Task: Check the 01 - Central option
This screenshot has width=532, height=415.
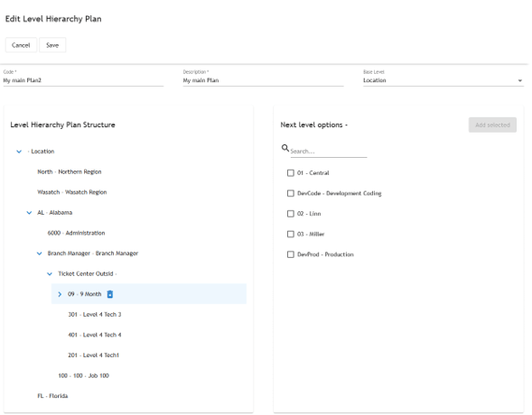Action: 291,173
